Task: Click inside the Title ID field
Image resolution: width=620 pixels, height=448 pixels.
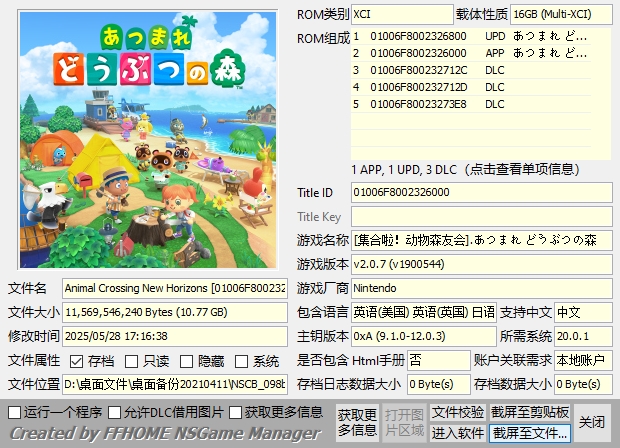Action: [480, 192]
